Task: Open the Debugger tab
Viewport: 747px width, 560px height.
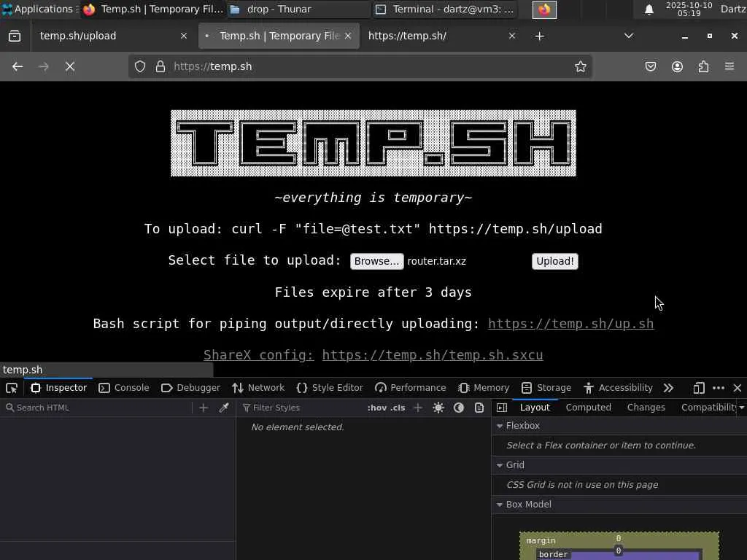Action: click(x=190, y=388)
